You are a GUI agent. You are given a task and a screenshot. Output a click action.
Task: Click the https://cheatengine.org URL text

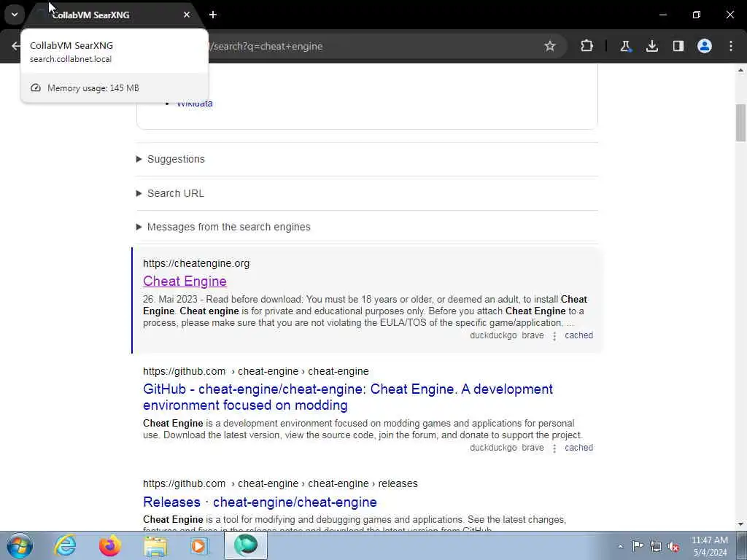196,263
